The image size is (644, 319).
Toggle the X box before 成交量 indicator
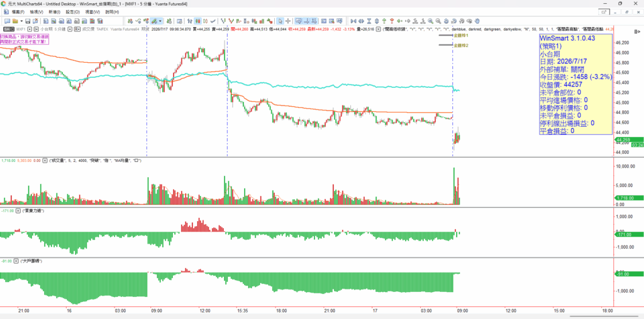pyautogui.click(x=45, y=160)
